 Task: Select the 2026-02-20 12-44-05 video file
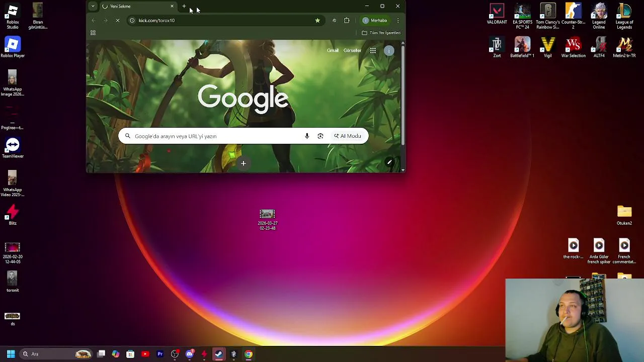pos(13,253)
